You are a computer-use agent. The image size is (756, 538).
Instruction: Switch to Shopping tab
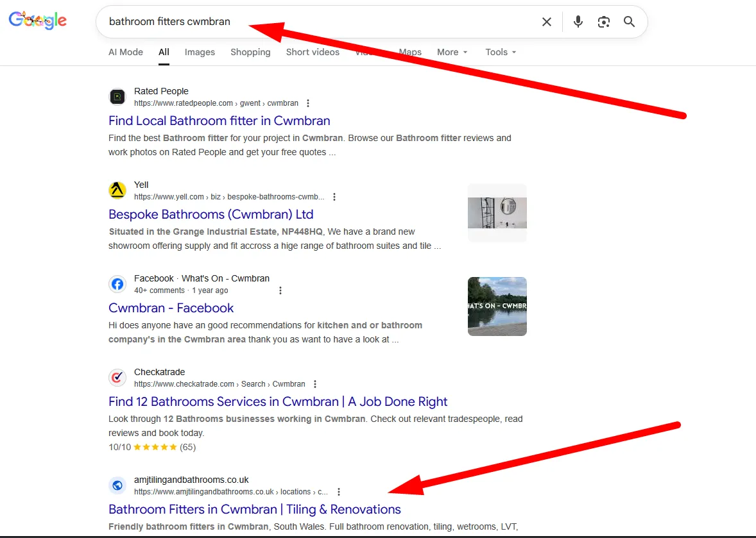pyautogui.click(x=250, y=52)
